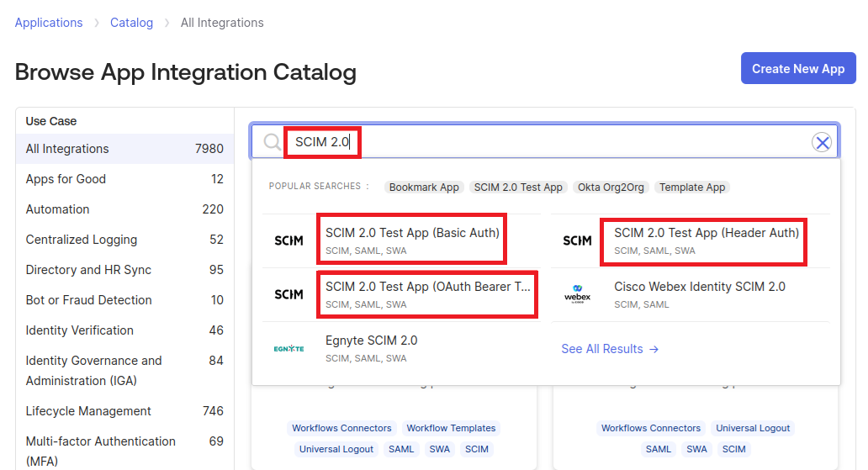Screen dimensions: 868x470
Task: Go to Applications breadcrumb
Action: pos(49,23)
